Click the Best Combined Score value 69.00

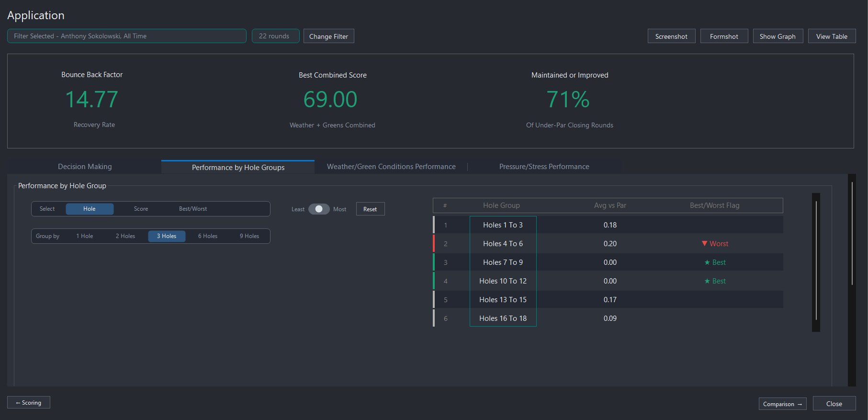(x=330, y=100)
